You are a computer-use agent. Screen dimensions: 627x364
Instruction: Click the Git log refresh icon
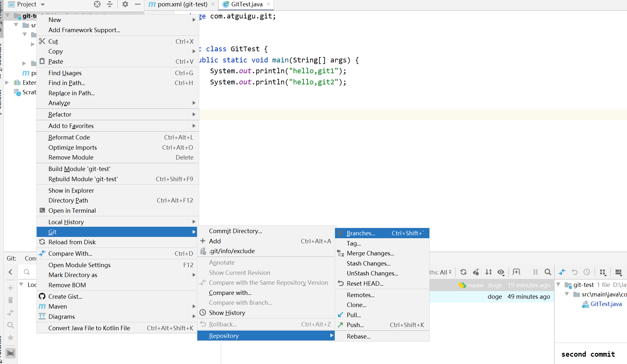(x=463, y=272)
